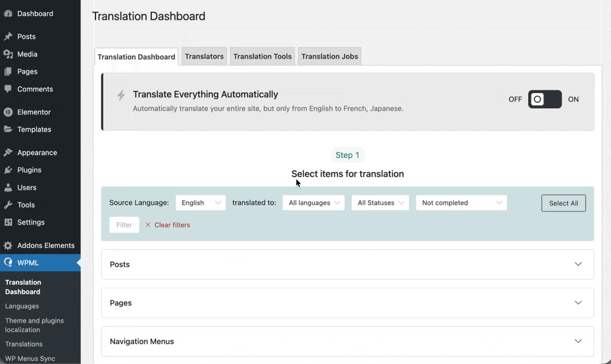Open Translation Dashboard submenu item in sidebar
Screen dimensions: 611x364
pos(23,287)
